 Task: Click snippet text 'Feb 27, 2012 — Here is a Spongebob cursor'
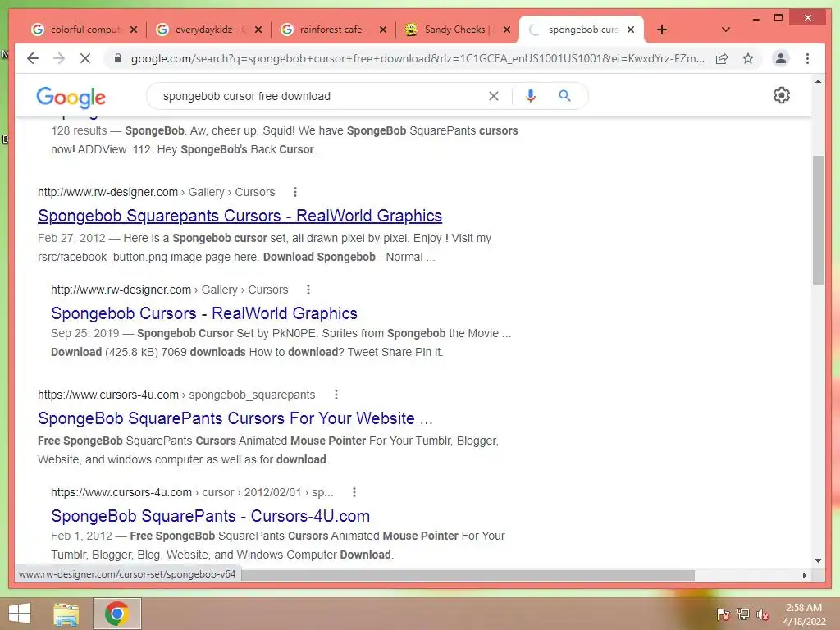[x=152, y=238]
